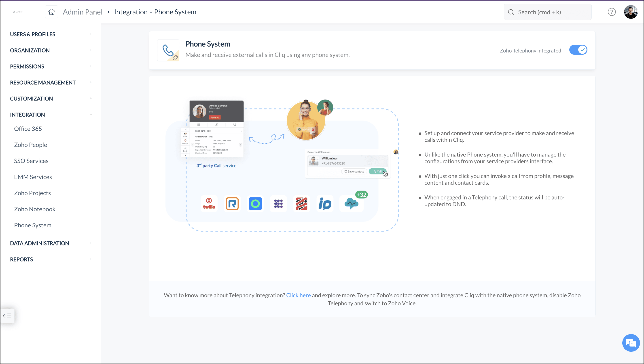
Task: Open Zoho Notebook integration
Action: pos(34,209)
